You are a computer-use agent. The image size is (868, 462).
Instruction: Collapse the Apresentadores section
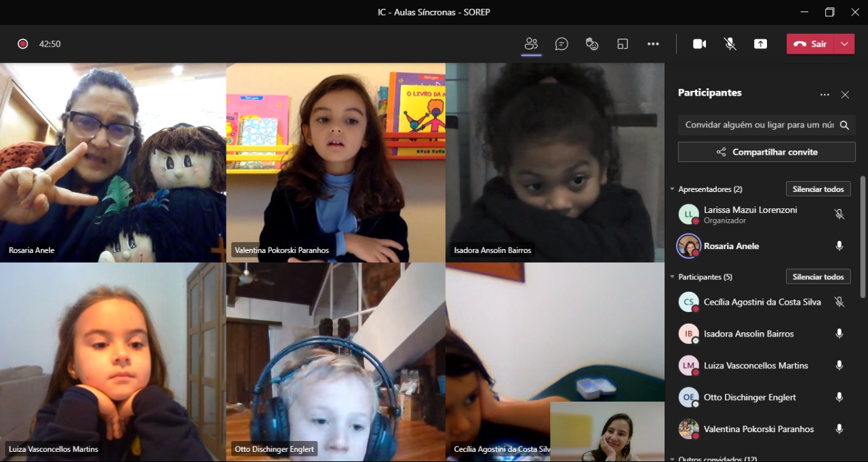(673, 189)
